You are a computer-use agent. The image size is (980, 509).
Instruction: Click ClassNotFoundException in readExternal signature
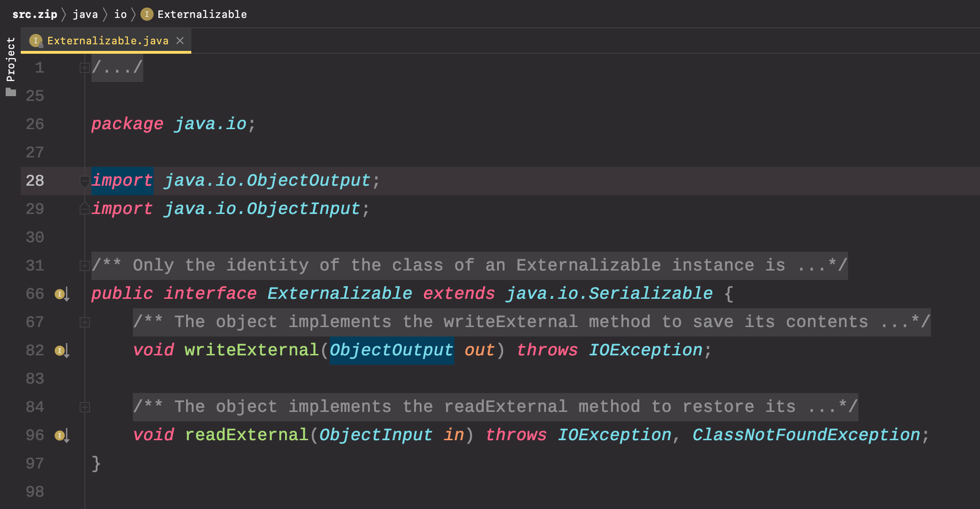coord(806,435)
